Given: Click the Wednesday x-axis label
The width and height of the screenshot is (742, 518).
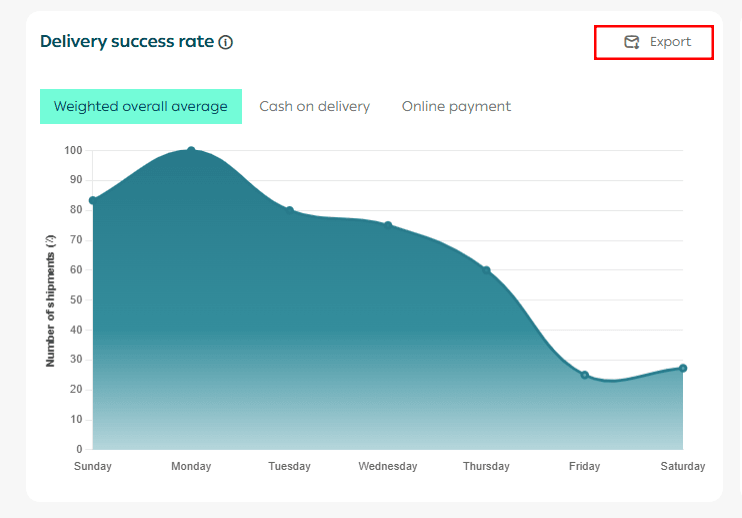Looking at the screenshot, I should [388, 466].
